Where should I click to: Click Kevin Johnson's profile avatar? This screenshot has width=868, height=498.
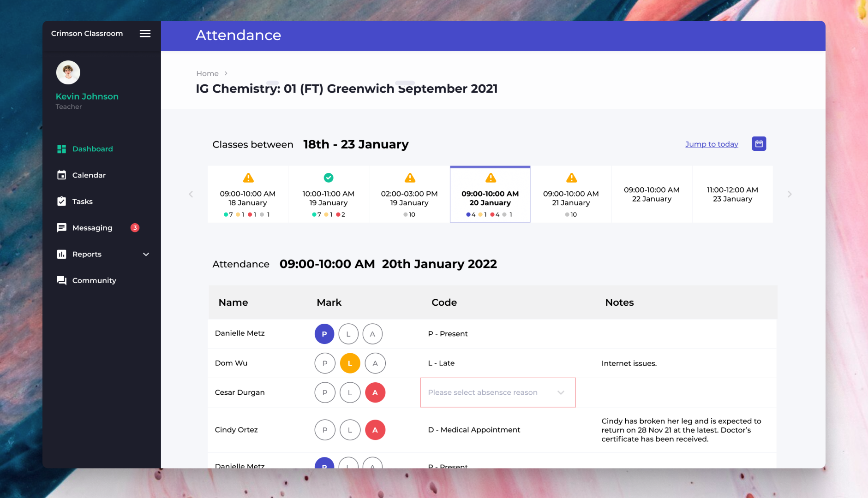(68, 72)
